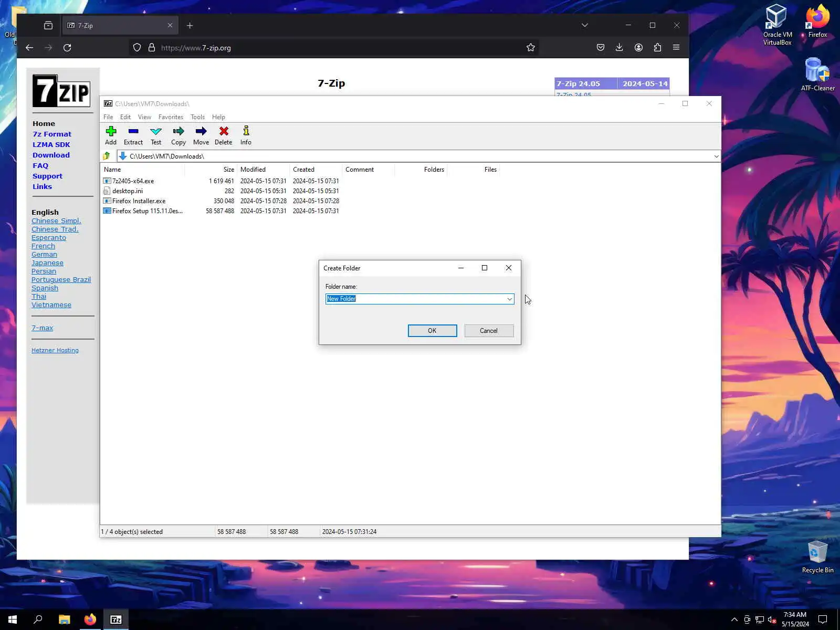The image size is (840, 630).
Task: Expand the 7-Zip address path dropdown
Action: (x=716, y=156)
